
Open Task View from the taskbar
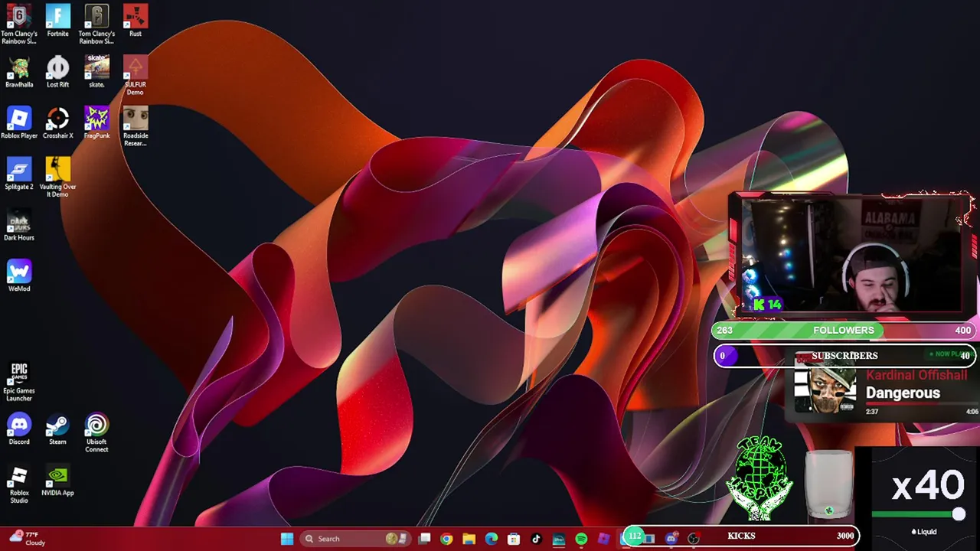[x=425, y=539]
